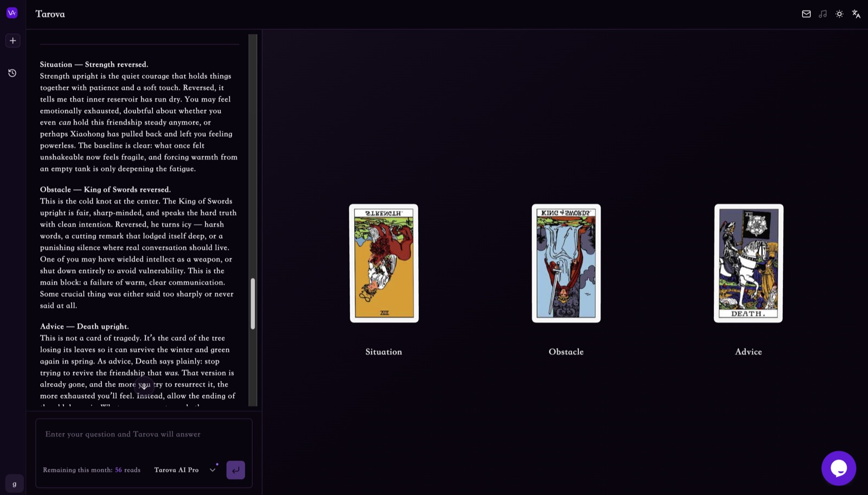Image resolution: width=868 pixels, height=495 pixels.
Task: Select the Strength reversed card
Action: [384, 263]
